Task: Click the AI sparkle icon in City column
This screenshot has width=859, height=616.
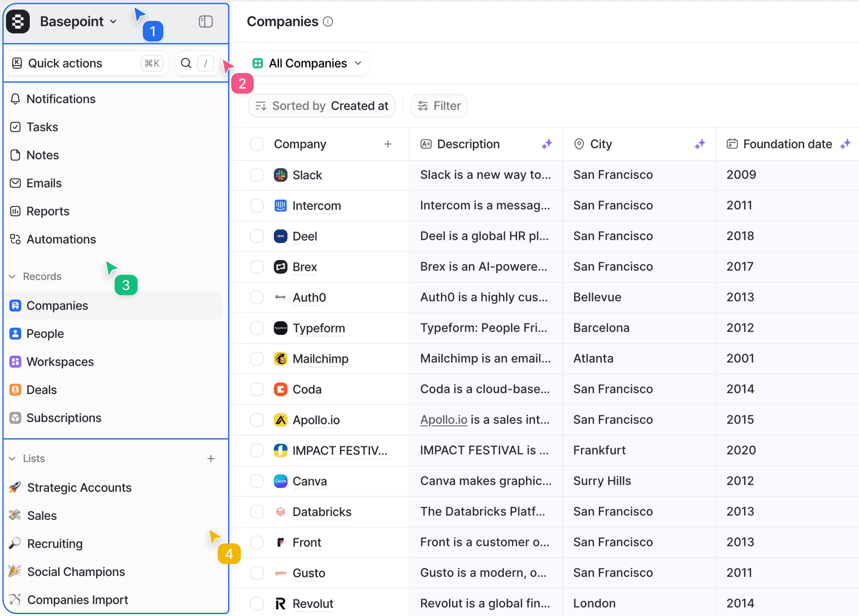Action: click(x=700, y=144)
